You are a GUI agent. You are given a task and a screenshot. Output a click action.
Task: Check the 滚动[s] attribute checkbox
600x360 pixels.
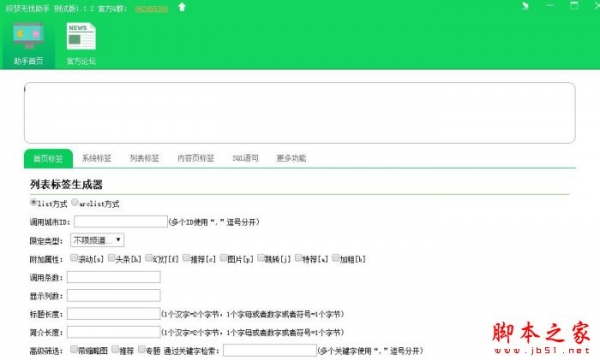point(74,258)
